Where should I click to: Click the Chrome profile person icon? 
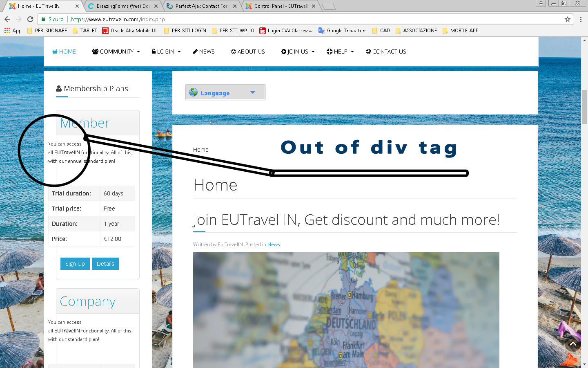click(x=541, y=3)
